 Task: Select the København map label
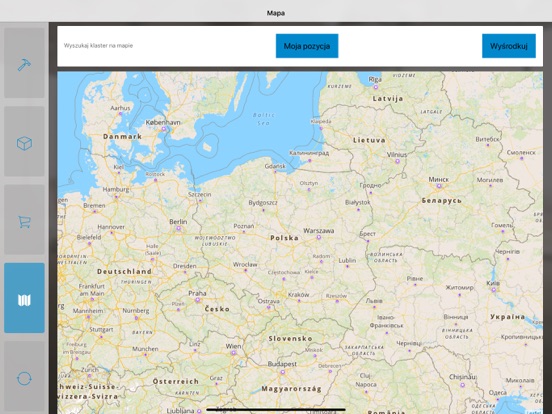[163, 123]
